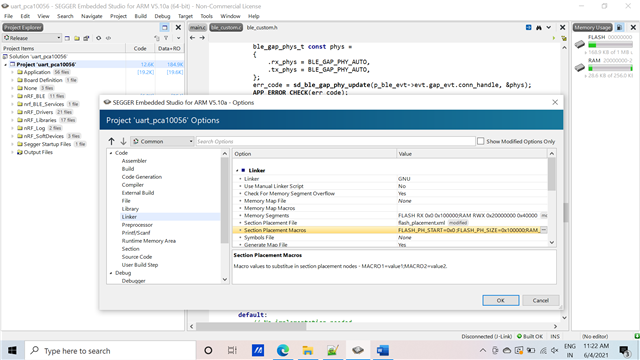Click the SEGGER Embedded Studio taskbar icon
This screenshot has width=640, height=360.
(x=358, y=350)
